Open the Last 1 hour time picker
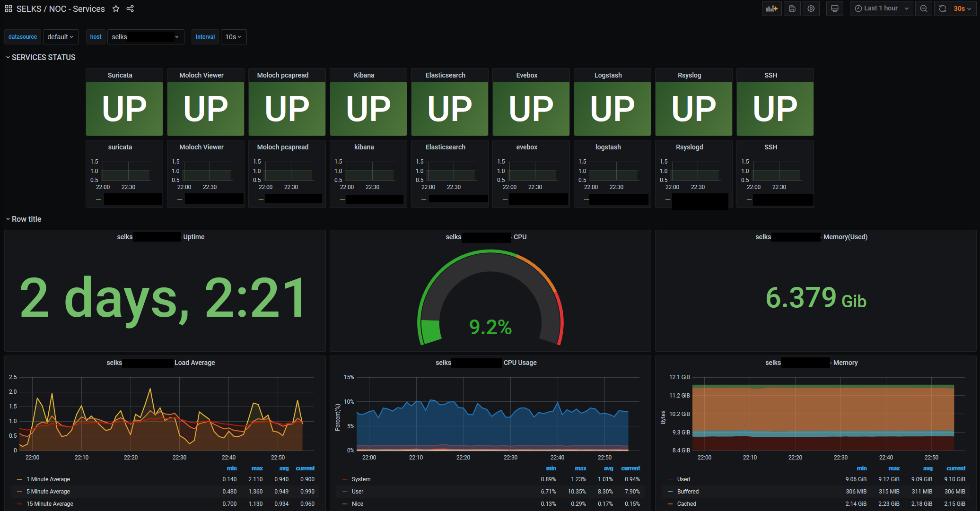 point(881,9)
